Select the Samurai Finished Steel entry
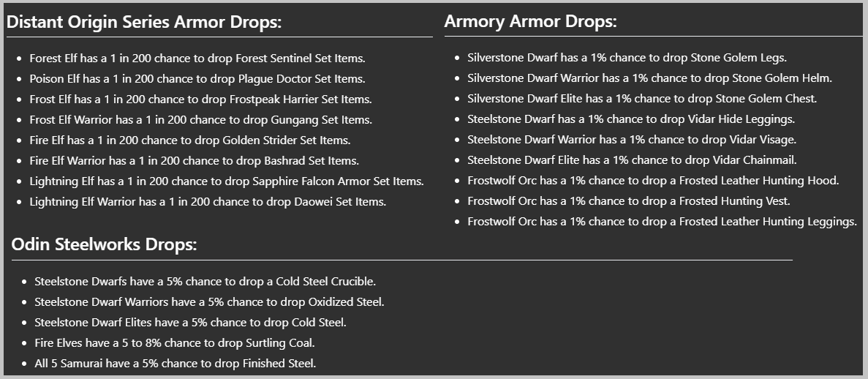Screen dimensions: 868x379 click(176, 364)
